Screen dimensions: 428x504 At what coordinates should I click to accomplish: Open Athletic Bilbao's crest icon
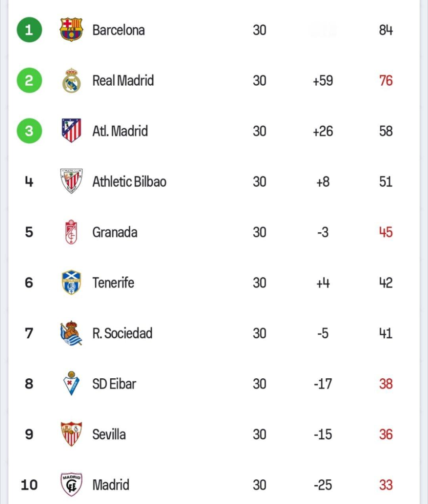[71, 181]
